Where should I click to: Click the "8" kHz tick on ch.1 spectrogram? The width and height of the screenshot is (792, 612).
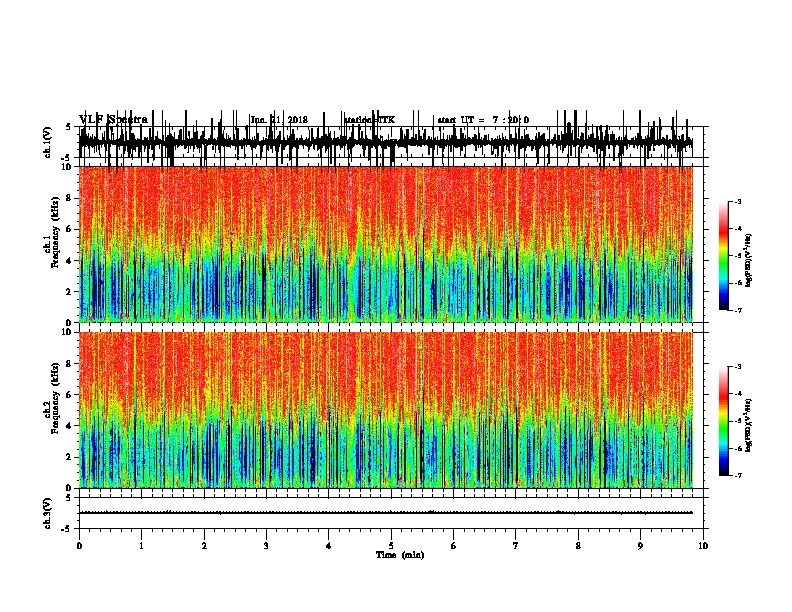(x=69, y=198)
